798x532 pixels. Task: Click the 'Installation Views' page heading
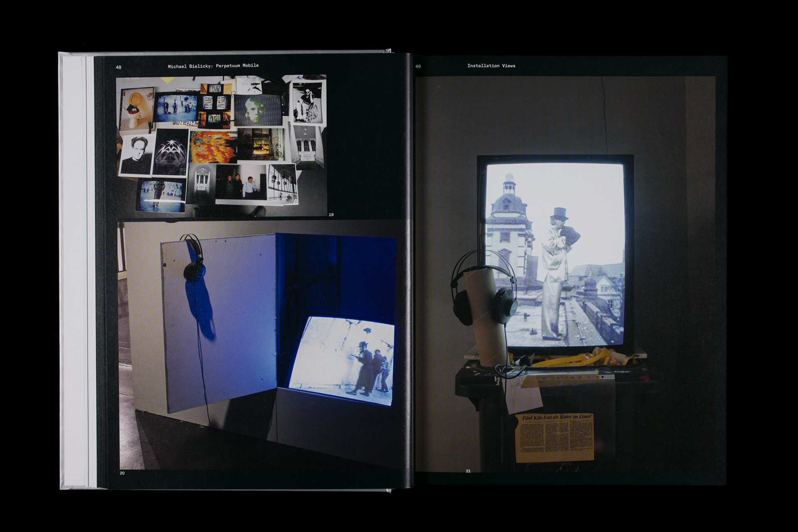point(491,66)
